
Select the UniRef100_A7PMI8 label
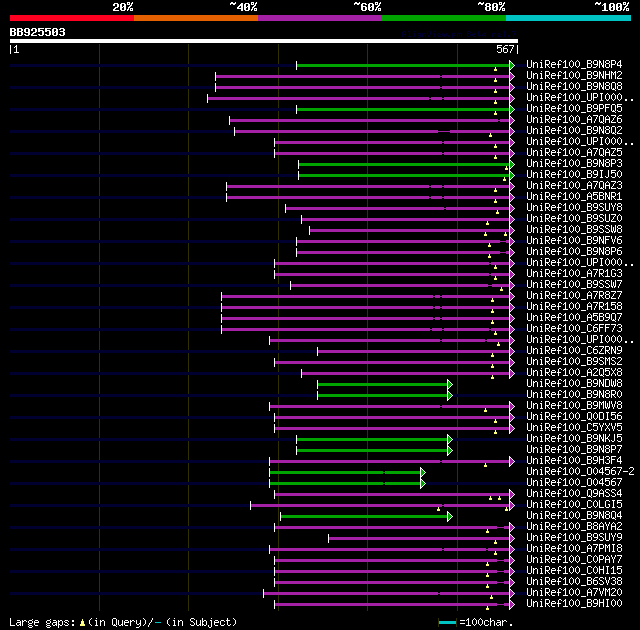click(574, 549)
